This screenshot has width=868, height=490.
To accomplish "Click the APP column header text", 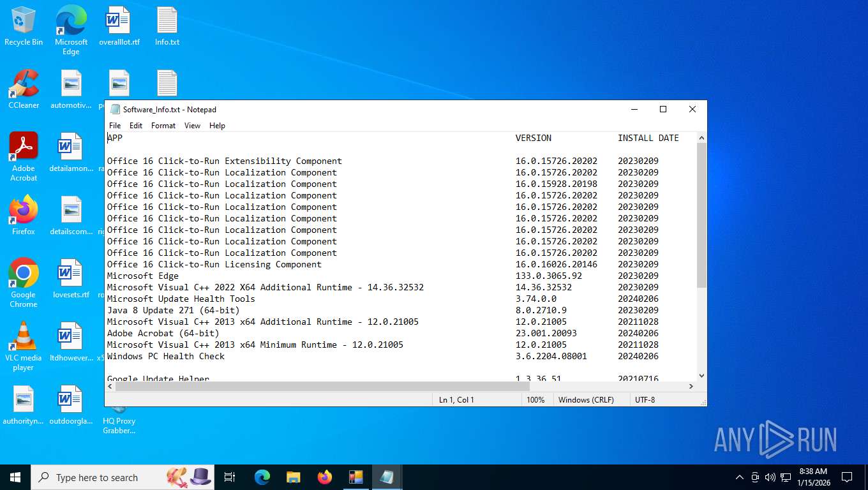I will pyautogui.click(x=115, y=138).
